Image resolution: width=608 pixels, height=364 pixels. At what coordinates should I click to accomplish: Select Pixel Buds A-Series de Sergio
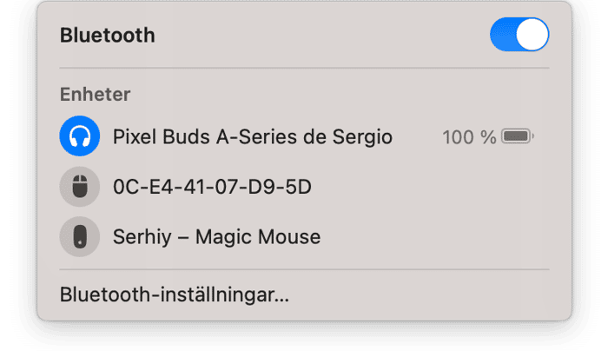pos(252,136)
